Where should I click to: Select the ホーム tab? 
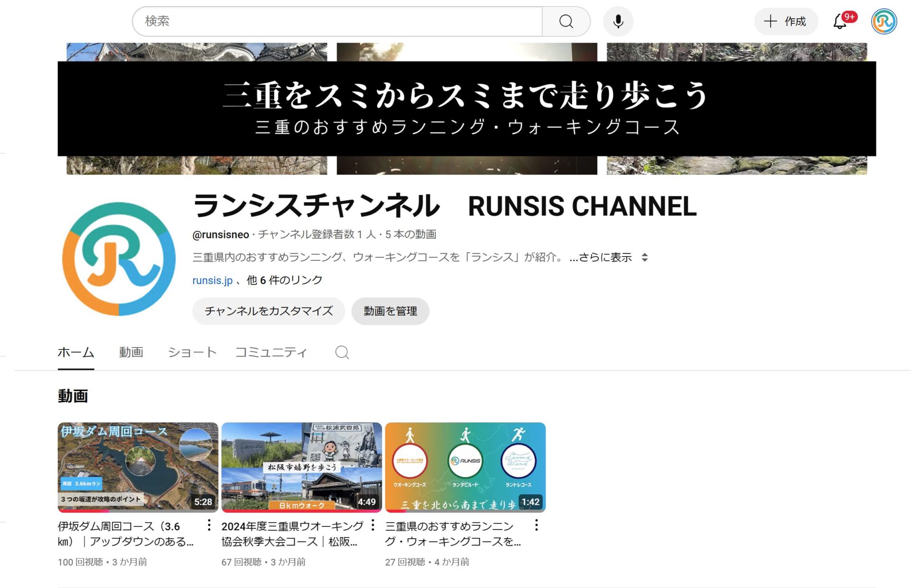(76, 352)
